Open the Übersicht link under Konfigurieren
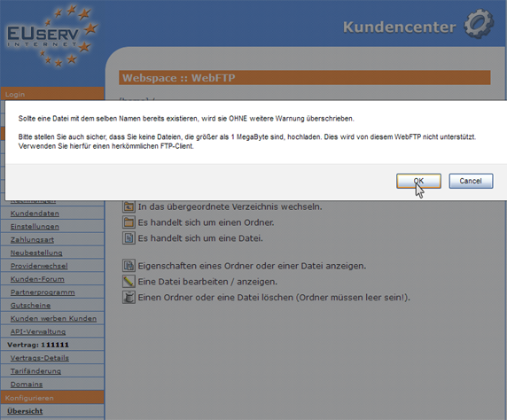The height and width of the screenshot is (420, 507). click(x=25, y=411)
